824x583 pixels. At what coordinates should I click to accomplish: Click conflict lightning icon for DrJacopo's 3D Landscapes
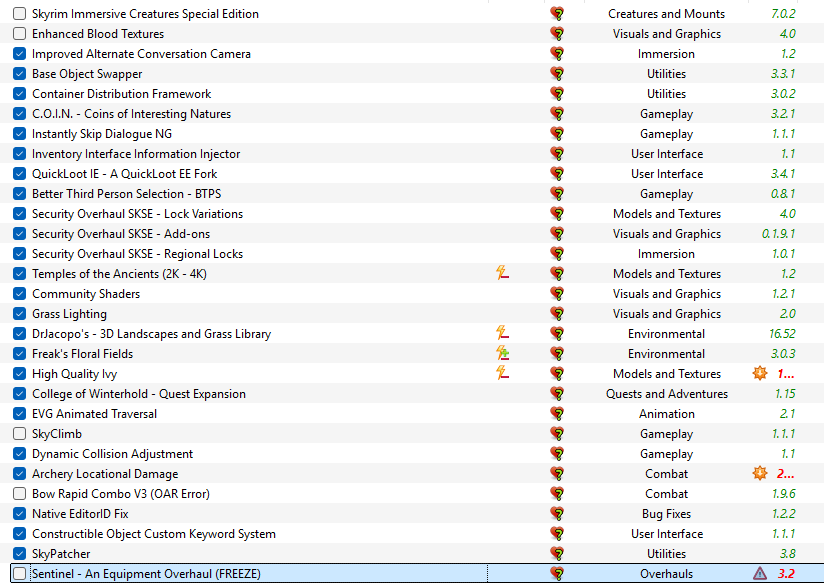[502, 333]
